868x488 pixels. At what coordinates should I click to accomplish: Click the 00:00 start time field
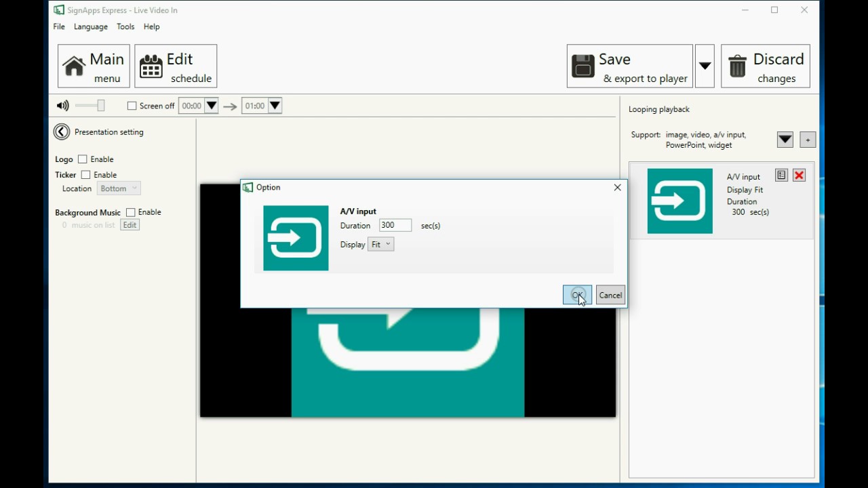(191, 106)
